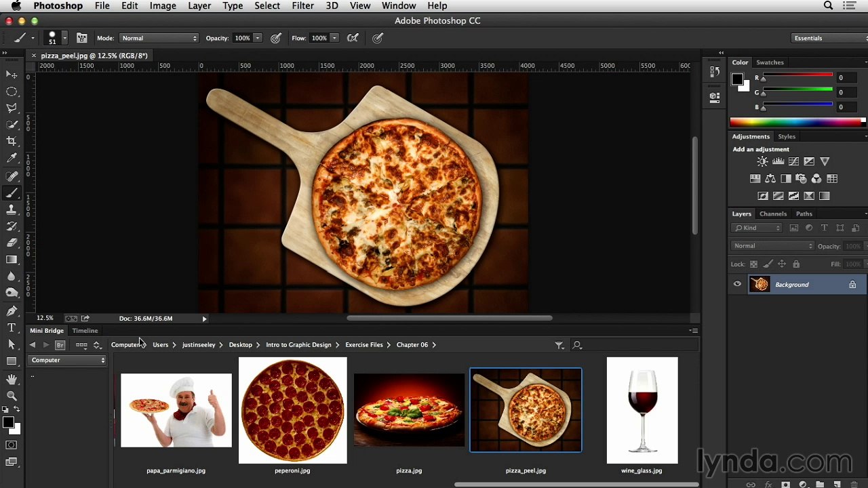Open the Essentials workspace dropdown
868x488 pixels.
(x=829, y=38)
